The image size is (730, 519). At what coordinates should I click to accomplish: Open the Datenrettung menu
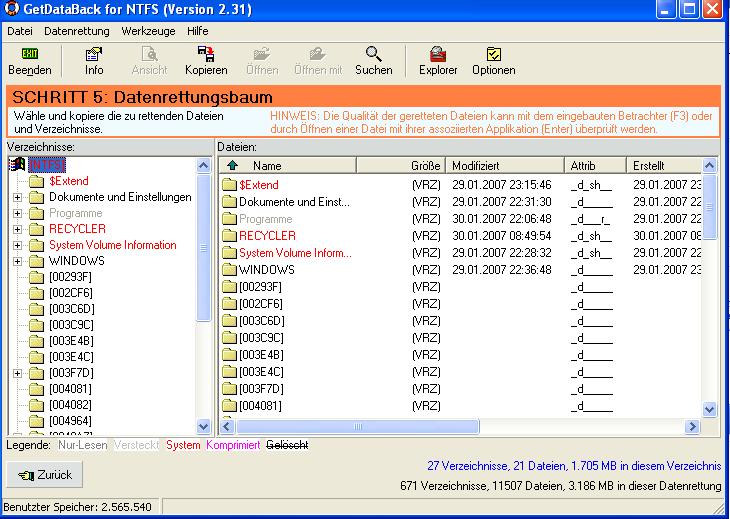[x=77, y=31]
